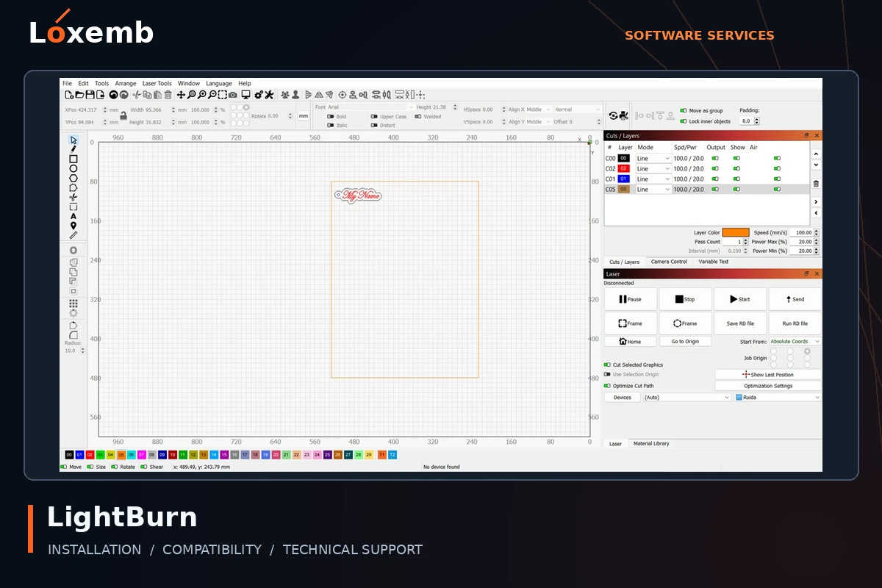Open the camera capture icon

coord(233,95)
